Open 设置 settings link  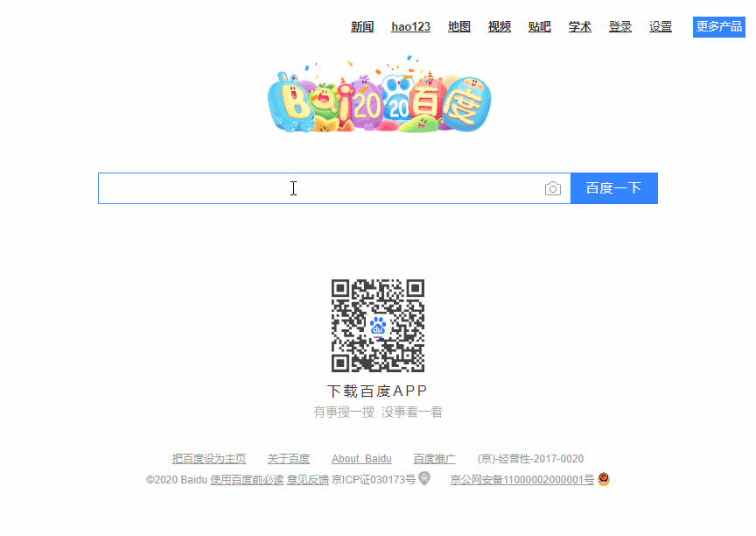click(661, 27)
